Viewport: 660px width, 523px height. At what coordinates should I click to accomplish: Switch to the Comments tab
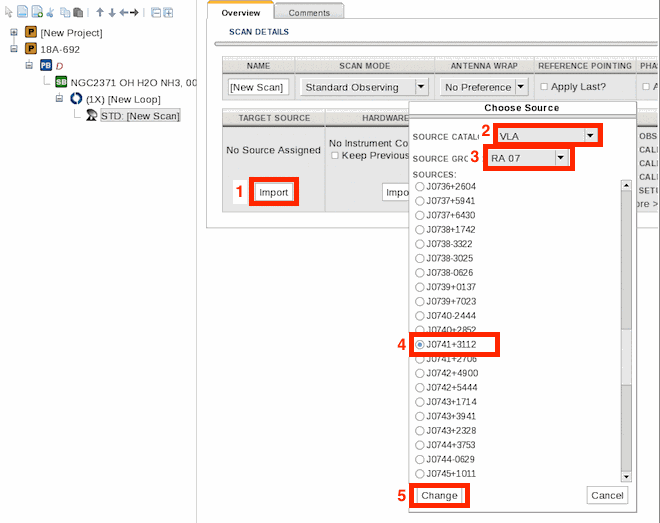pyautogui.click(x=308, y=13)
